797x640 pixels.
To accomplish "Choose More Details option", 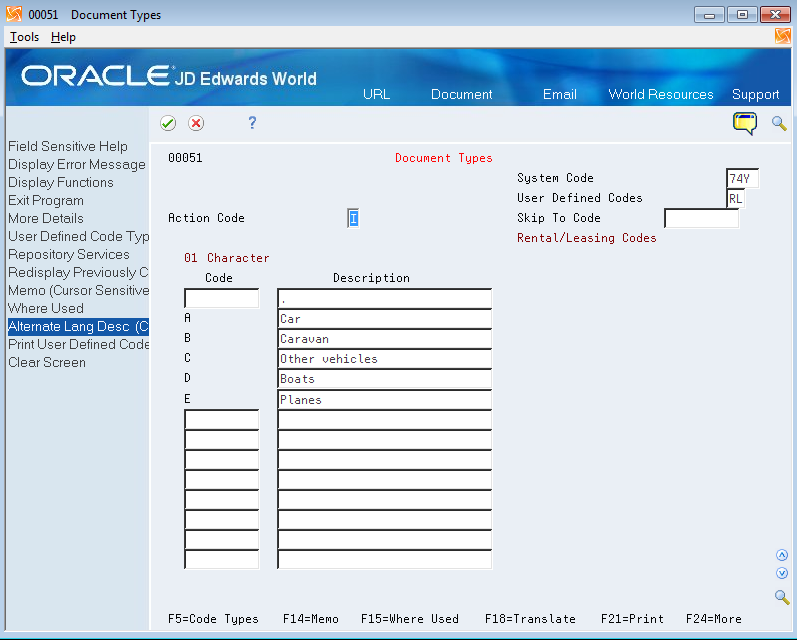I will click(x=46, y=219).
